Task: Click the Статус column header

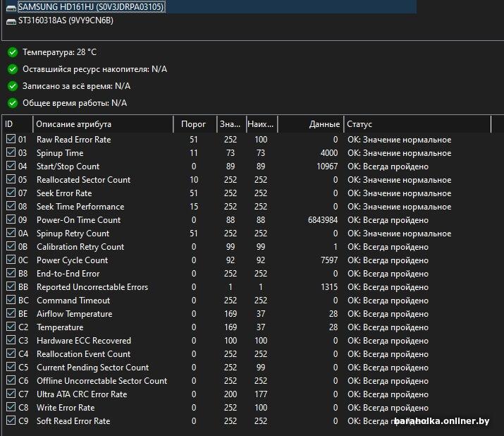Action: click(x=417, y=124)
